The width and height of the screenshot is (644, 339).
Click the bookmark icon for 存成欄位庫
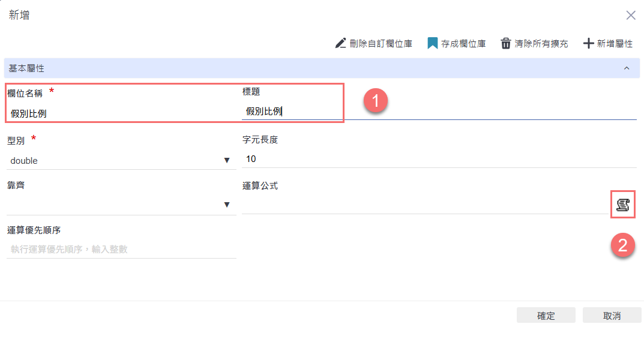point(432,43)
